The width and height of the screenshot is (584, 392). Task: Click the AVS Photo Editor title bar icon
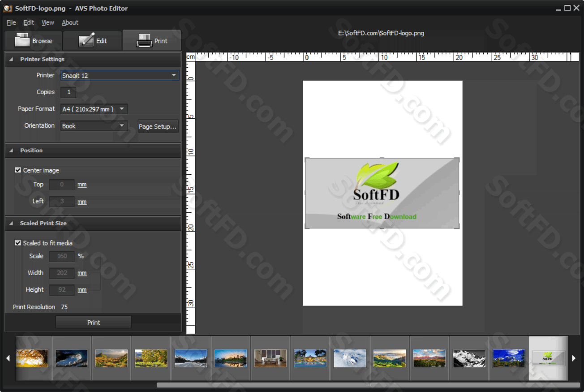[x=8, y=8]
